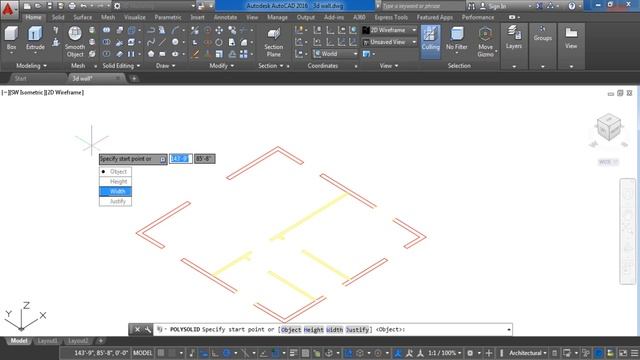Image resolution: width=640 pixels, height=360 pixels.
Task: Switch to the Solid ribbon tab
Action: pos(58,17)
